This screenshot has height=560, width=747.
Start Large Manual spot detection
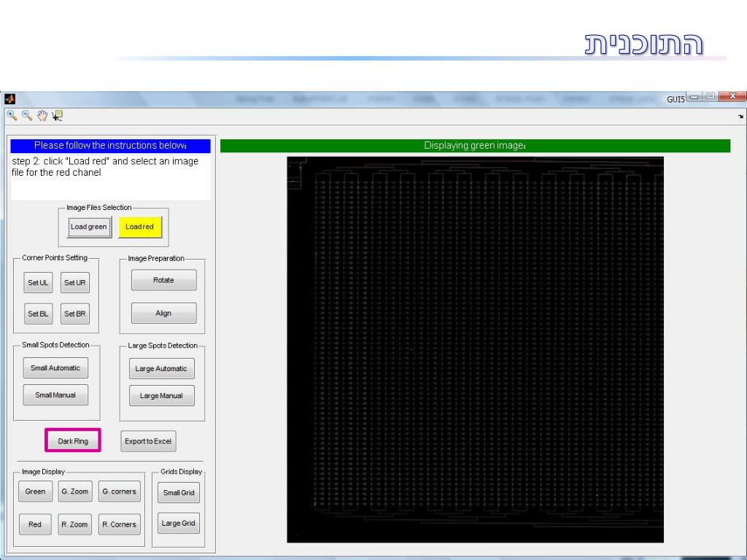pos(161,396)
